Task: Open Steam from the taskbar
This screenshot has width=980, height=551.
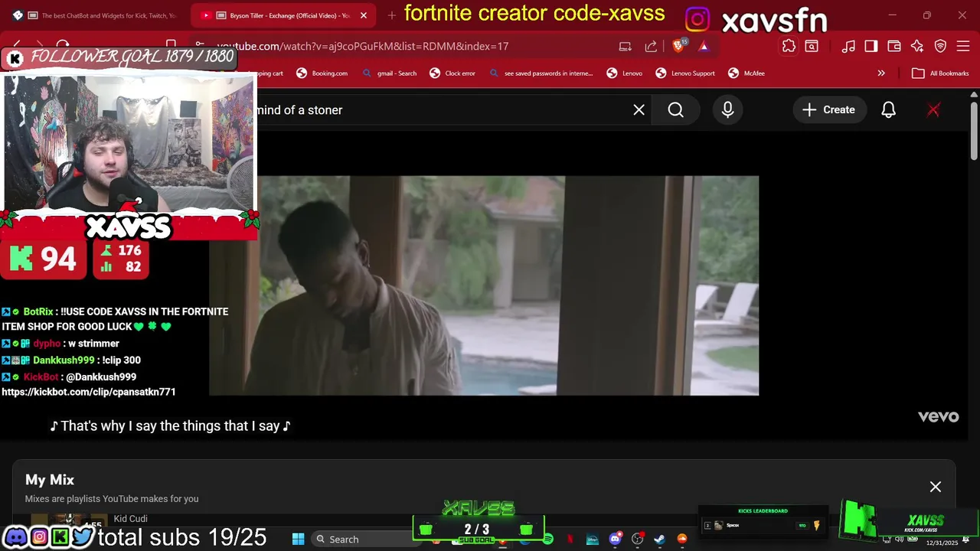Action: [659, 540]
